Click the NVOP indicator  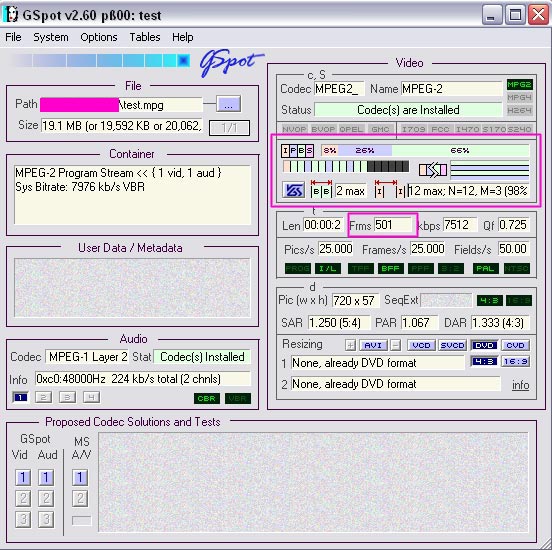click(x=294, y=129)
